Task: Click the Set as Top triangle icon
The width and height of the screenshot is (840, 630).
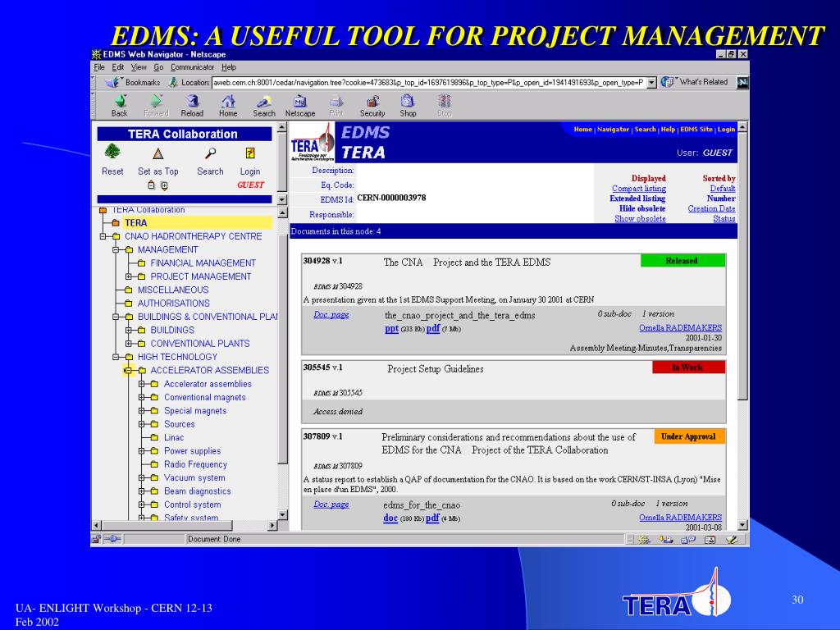Action: point(157,153)
